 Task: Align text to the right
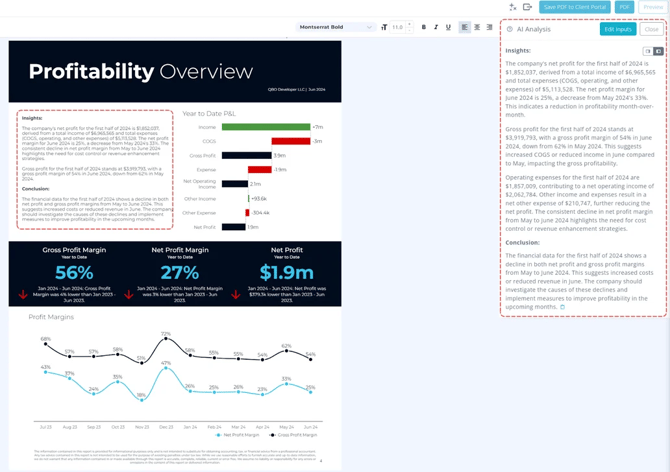(x=489, y=28)
